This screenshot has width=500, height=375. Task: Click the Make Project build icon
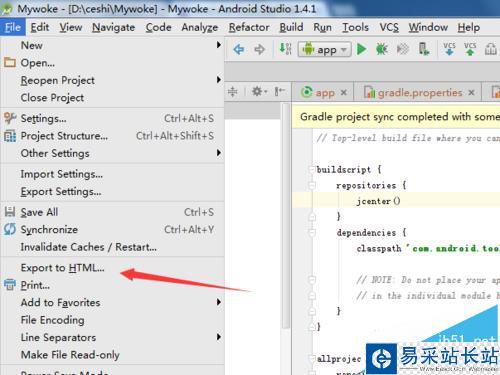[285, 49]
